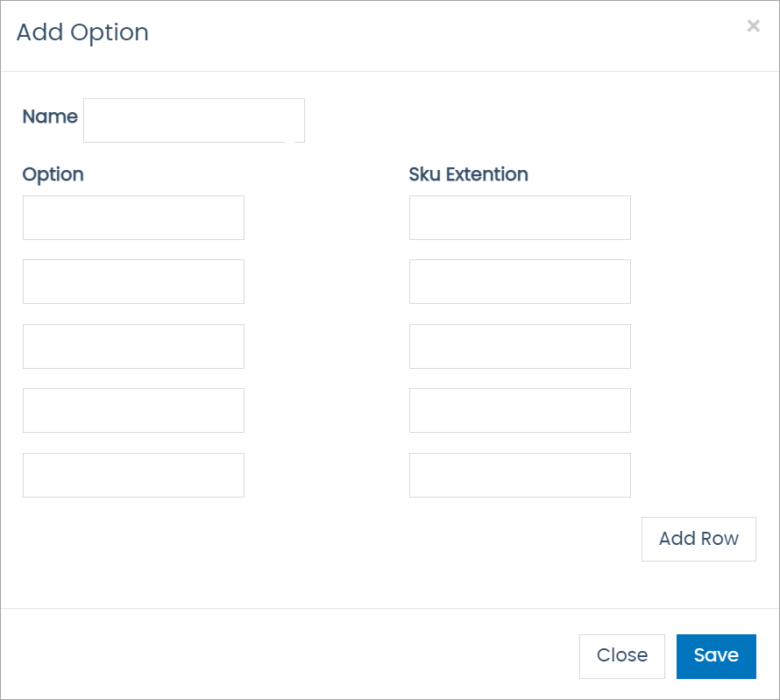This screenshot has height=700, width=780.
Task: Click the first Option input box
Action: [133, 217]
